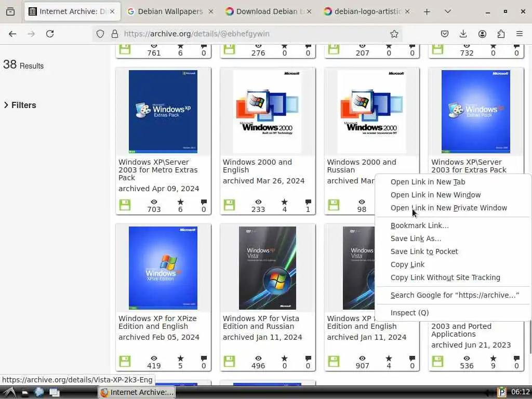Reload the current page
This screenshot has height=399, width=532.
click(x=50, y=34)
